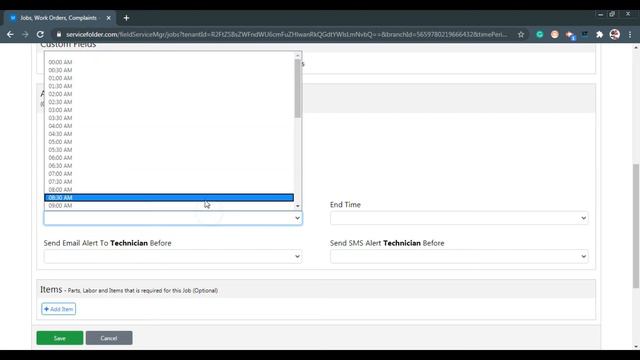The height and width of the screenshot is (360, 640).
Task: Open Send Email Alert To Technician dropdown
Action: click(x=173, y=256)
